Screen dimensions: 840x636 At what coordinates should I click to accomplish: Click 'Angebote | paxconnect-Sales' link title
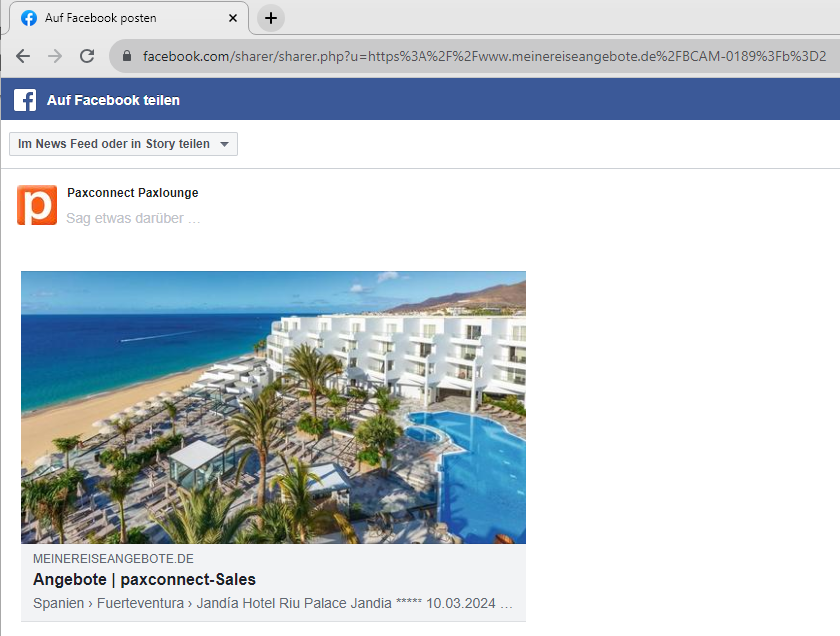(144, 579)
